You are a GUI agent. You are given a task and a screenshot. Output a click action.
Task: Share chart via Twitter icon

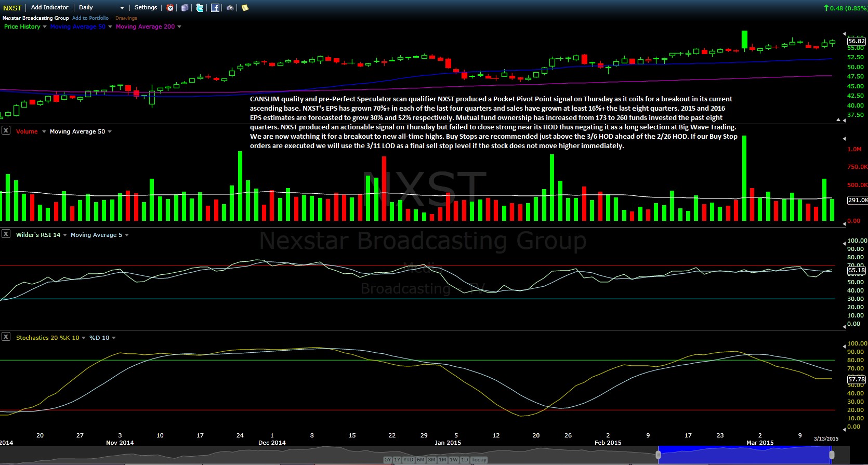[x=200, y=8]
